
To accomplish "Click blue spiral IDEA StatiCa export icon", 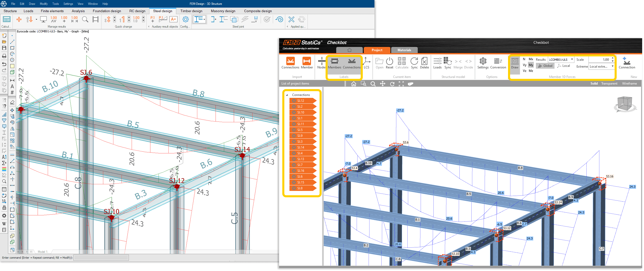I will pos(279,19).
